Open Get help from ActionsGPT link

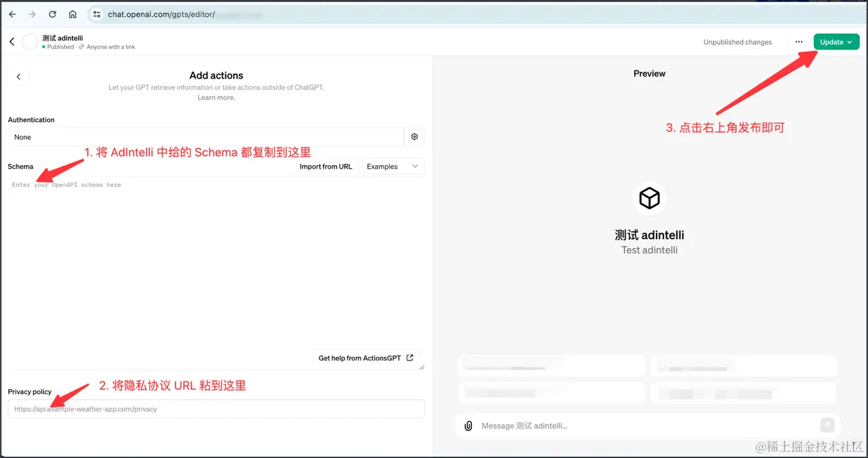(366, 358)
